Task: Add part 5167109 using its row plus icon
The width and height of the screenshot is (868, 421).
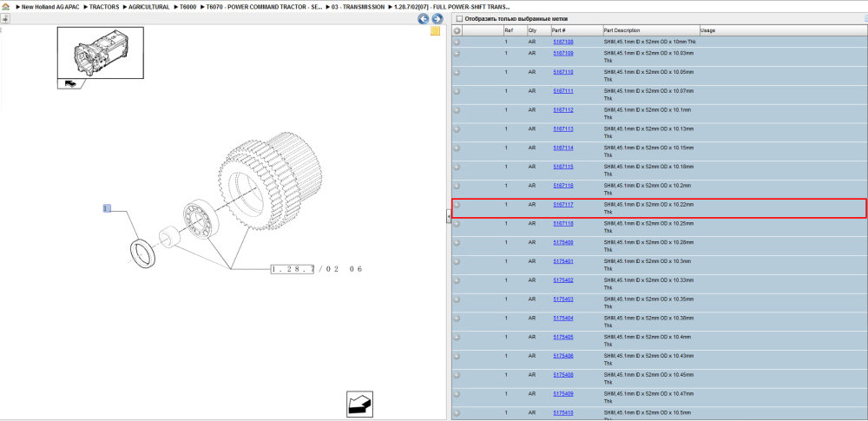Action: click(x=457, y=54)
